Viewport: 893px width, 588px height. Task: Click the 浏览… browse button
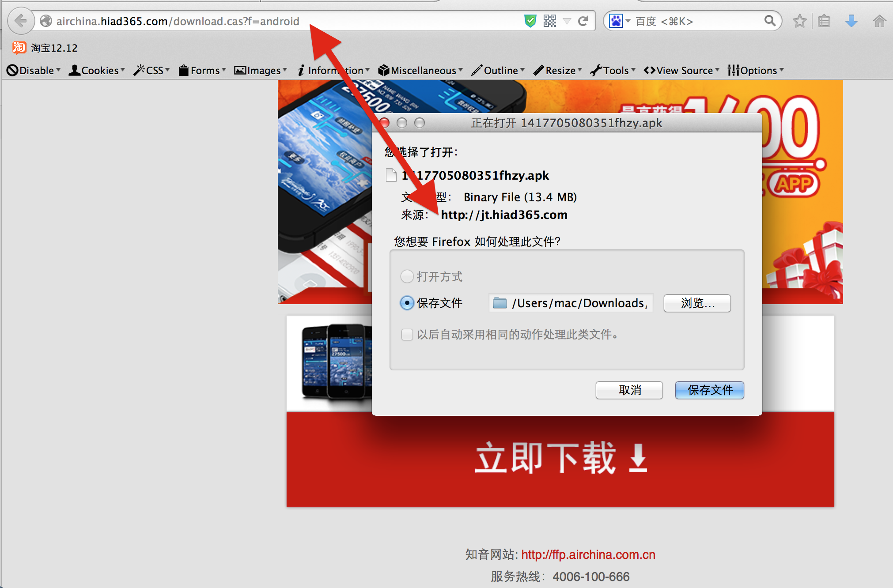697,303
